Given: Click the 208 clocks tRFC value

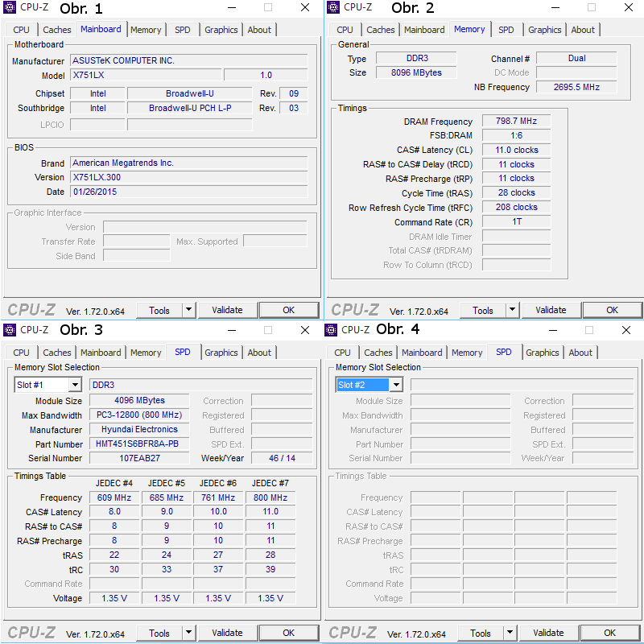Looking at the screenshot, I should [516, 207].
